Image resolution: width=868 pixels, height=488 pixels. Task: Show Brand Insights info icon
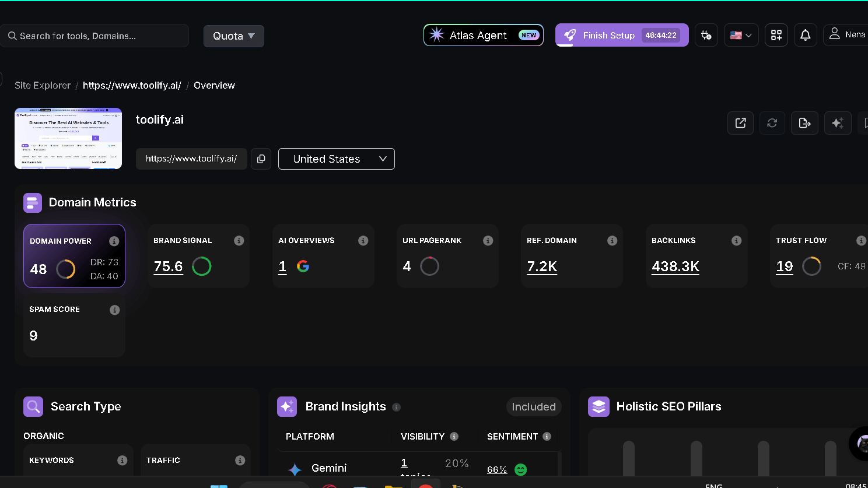click(x=397, y=407)
